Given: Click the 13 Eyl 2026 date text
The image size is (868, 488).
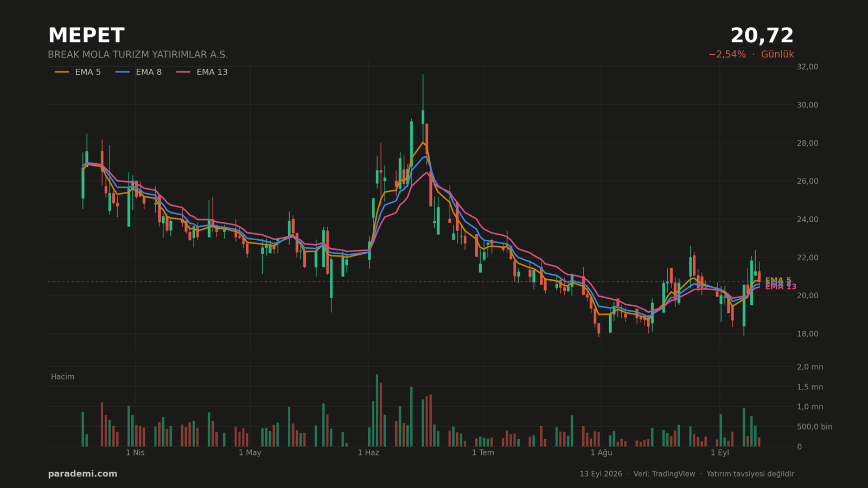Looking at the screenshot, I should click(601, 474).
